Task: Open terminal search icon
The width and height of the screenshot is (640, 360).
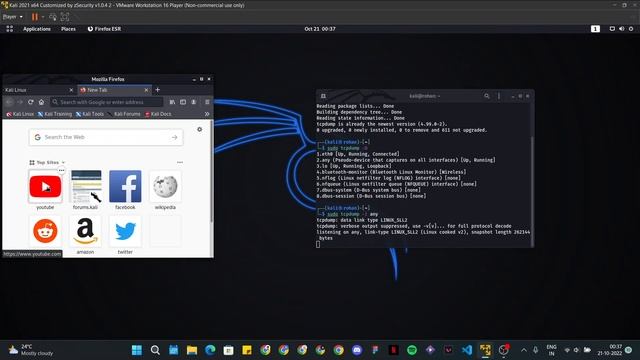Action: tap(487, 96)
